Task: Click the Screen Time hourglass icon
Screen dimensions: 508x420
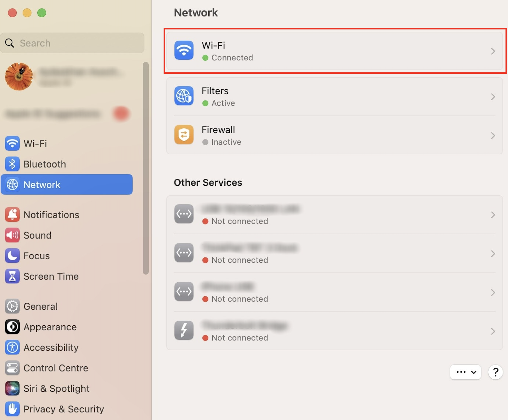Action: [12, 276]
